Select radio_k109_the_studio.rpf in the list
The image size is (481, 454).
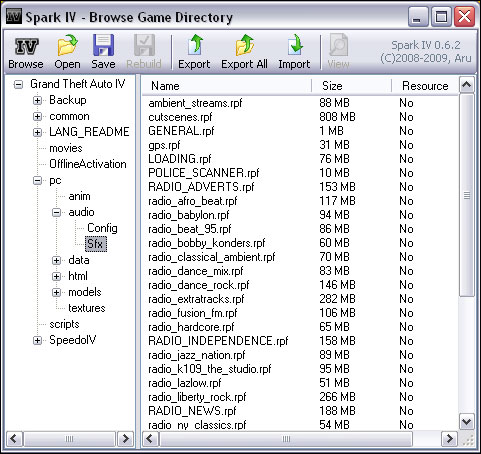pyautogui.click(x=210, y=369)
